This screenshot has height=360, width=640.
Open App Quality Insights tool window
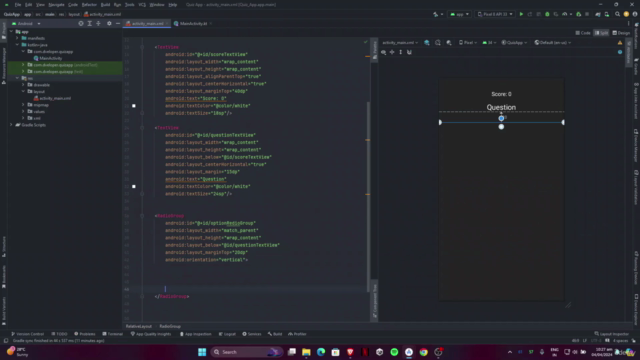(151, 334)
